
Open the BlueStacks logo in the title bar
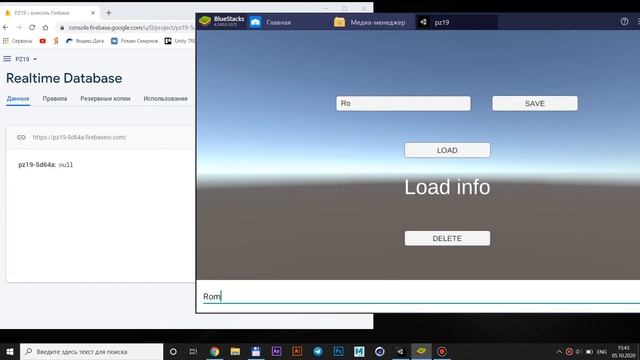pyautogui.click(x=205, y=21)
